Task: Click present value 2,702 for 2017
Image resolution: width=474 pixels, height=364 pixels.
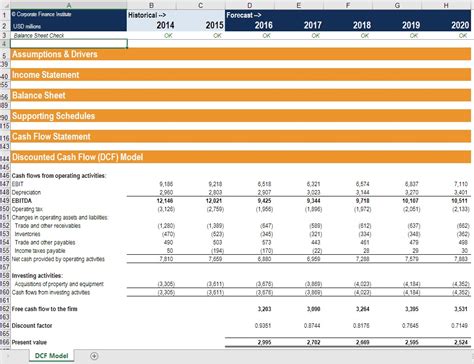Action: point(313,342)
